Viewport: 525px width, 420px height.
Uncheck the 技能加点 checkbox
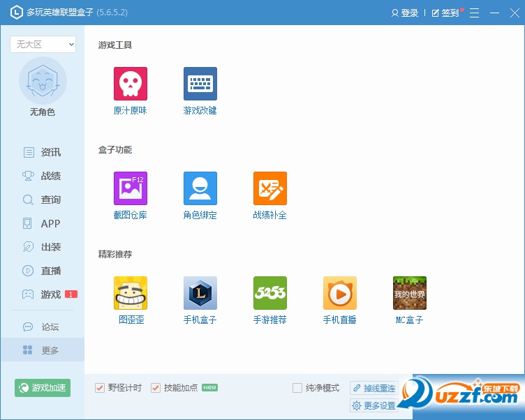pos(156,388)
